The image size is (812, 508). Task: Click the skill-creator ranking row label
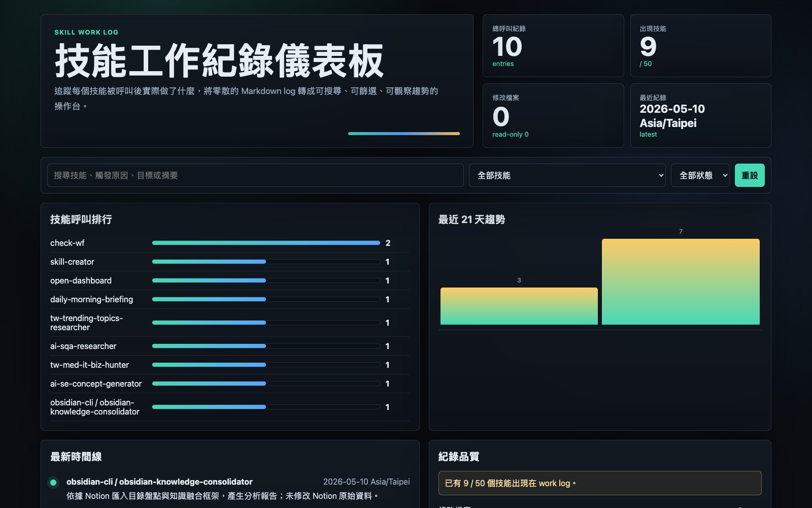point(72,262)
